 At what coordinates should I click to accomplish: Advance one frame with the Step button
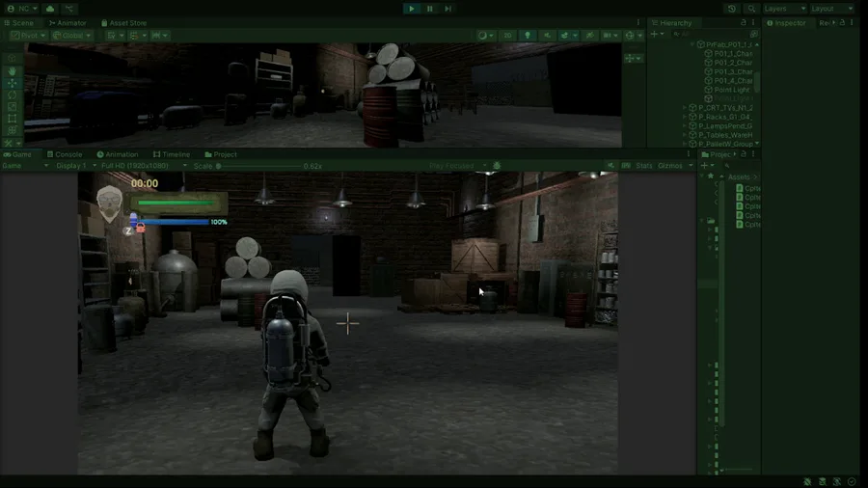(x=448, y=9)
